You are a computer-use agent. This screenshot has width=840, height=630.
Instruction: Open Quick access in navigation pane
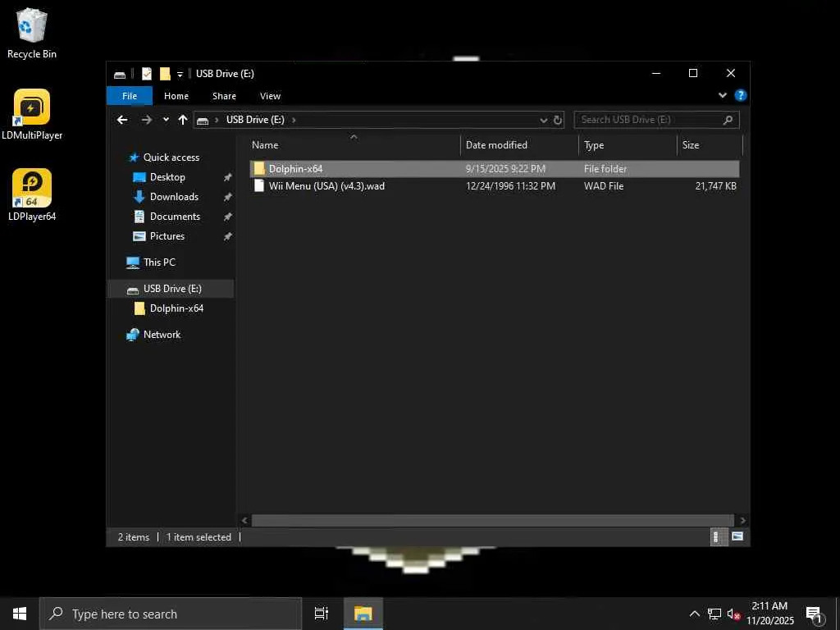tap(171, 157)
